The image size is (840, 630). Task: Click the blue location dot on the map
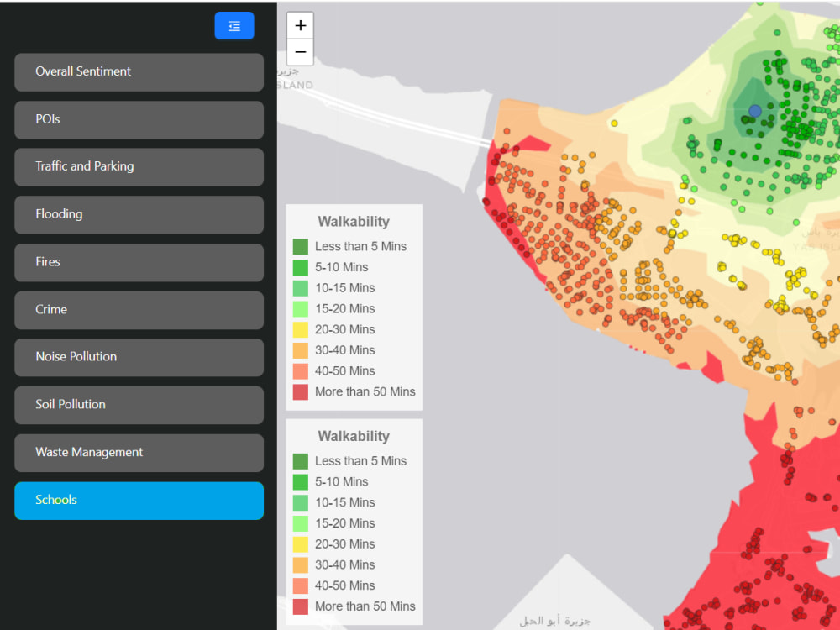click(x=754, y=110)
